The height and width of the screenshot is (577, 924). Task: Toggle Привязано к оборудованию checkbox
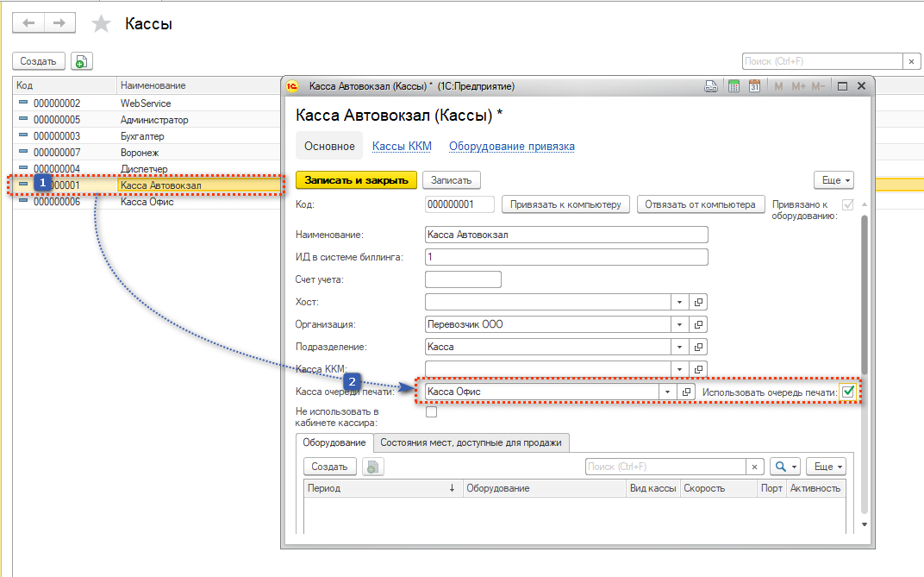848,205
